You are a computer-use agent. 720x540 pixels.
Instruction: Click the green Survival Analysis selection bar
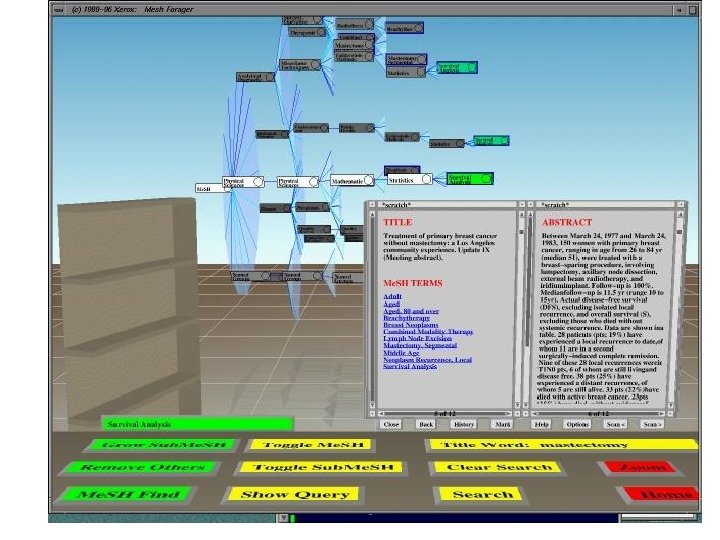[x=197, y=424]
